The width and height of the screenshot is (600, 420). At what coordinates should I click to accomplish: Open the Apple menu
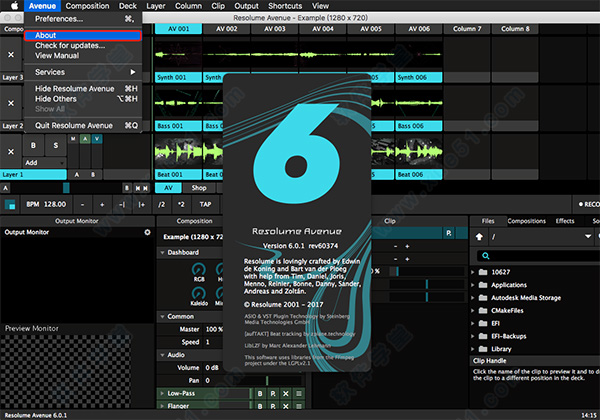pos(14,6)
